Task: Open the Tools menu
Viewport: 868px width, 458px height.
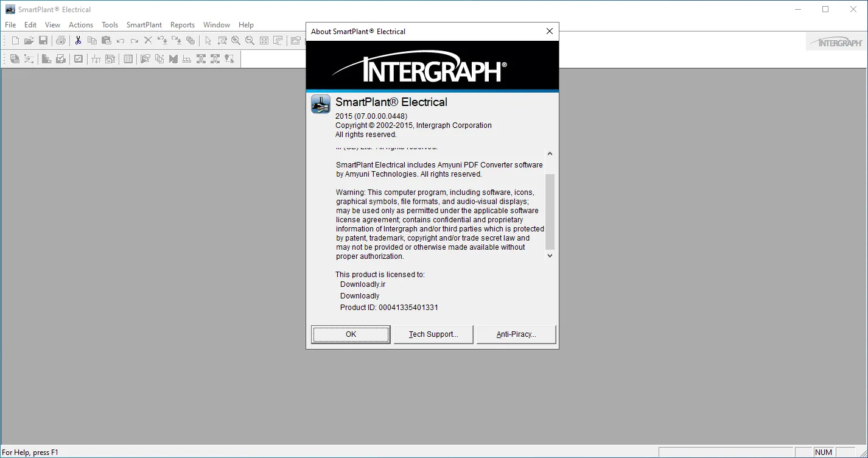Action: [x=110, y=25]
